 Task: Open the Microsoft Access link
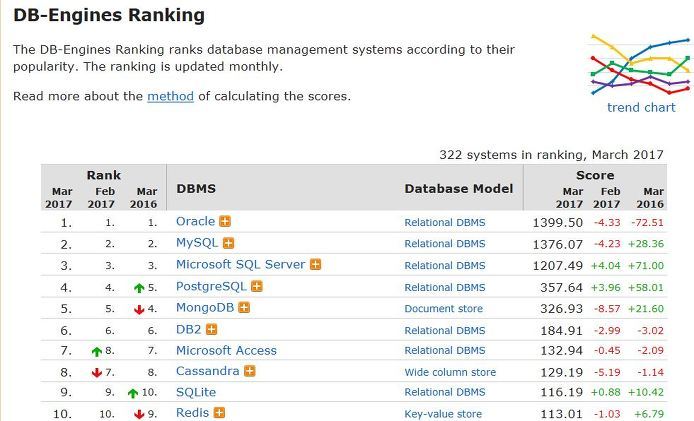[x=226, y=350]
